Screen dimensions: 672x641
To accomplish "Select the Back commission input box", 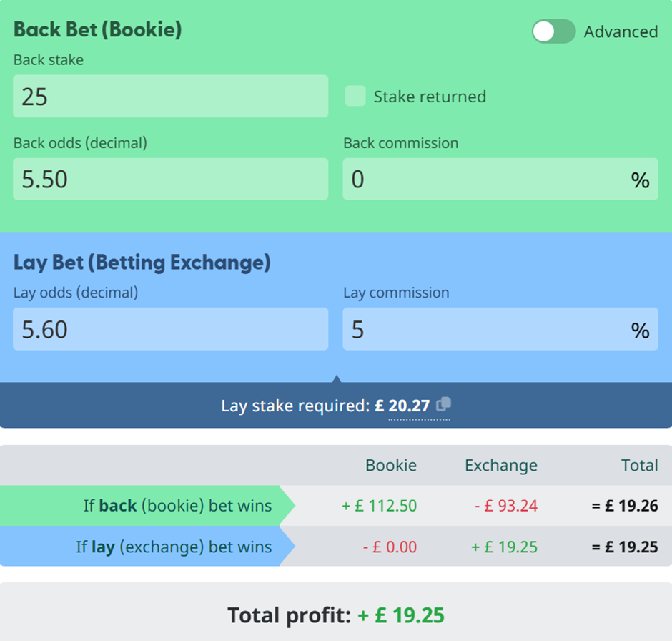I will (500, 179).
